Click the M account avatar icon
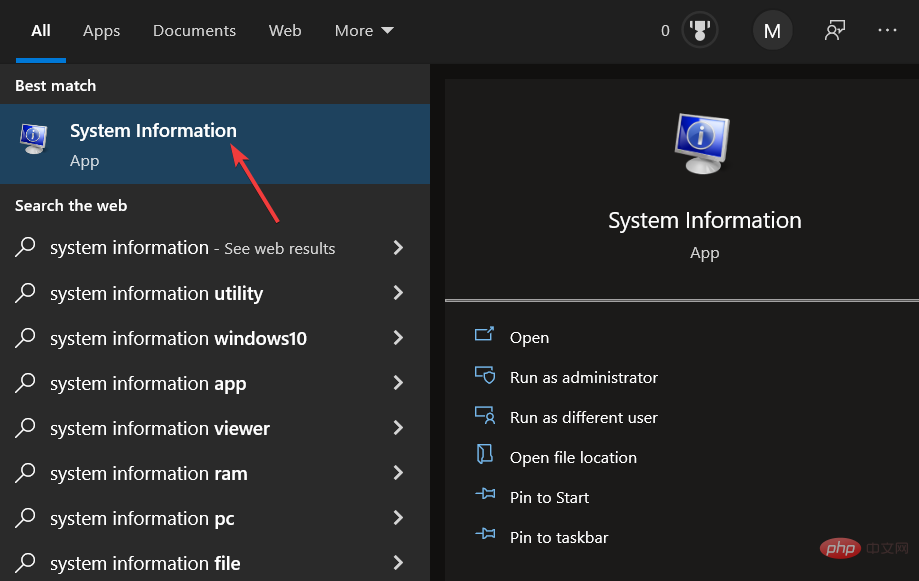Image resolution: width=919 pixels, height=581 pixels. 771,30
